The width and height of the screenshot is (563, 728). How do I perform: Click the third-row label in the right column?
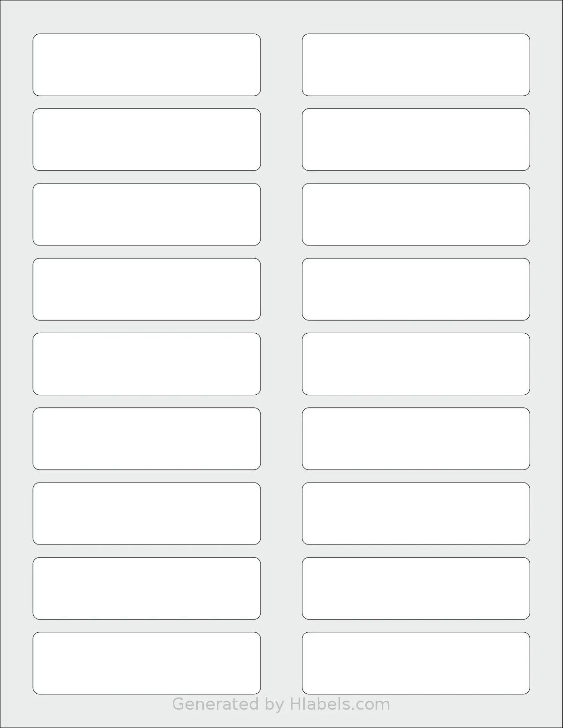(x=416, y=215)
